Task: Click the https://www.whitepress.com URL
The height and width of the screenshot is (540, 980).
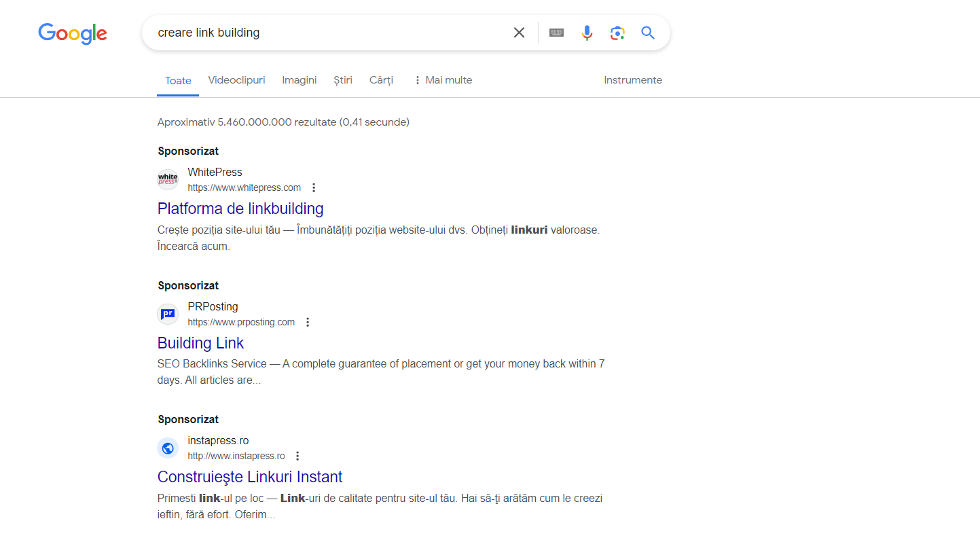Action: [x=244, y=188]
